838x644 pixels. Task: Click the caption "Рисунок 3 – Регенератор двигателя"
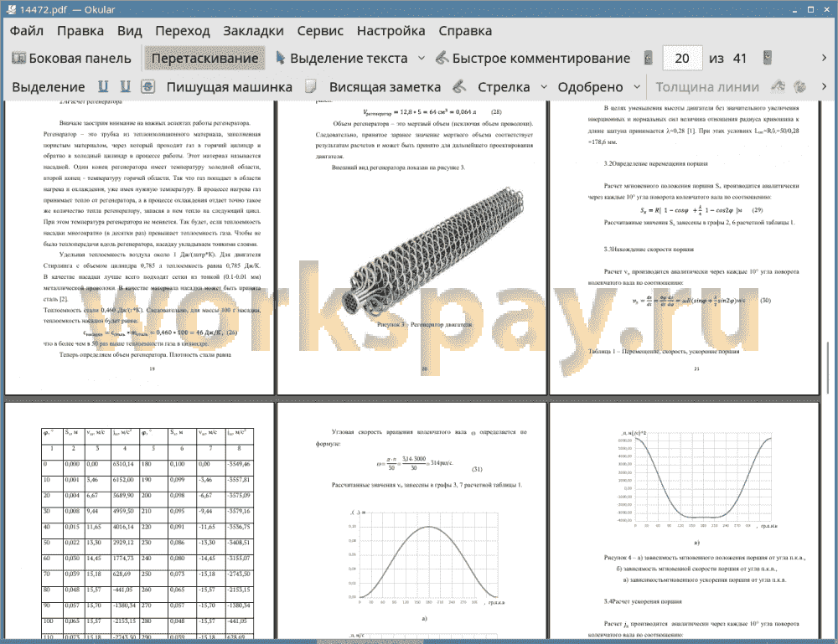click(x=424, y=324)
